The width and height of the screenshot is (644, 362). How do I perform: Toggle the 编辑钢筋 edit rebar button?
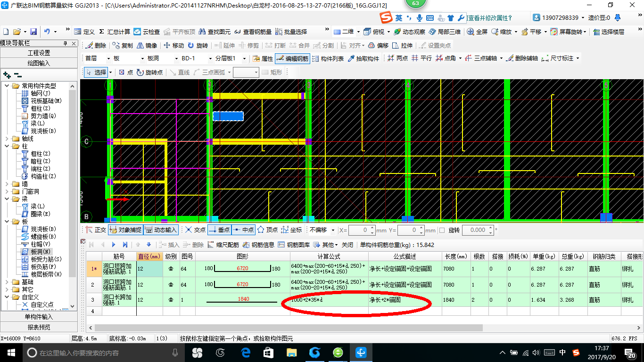pyautogui.click(x=293, y=58)
